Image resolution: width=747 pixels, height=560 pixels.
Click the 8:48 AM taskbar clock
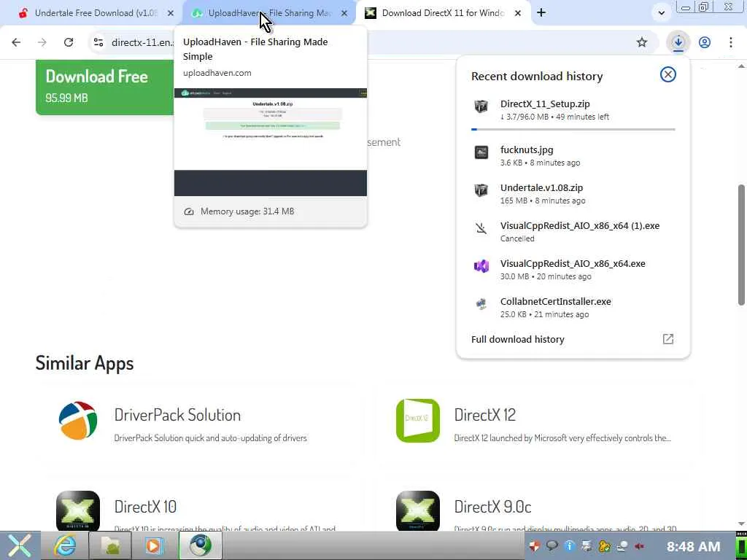pos(693,546)
